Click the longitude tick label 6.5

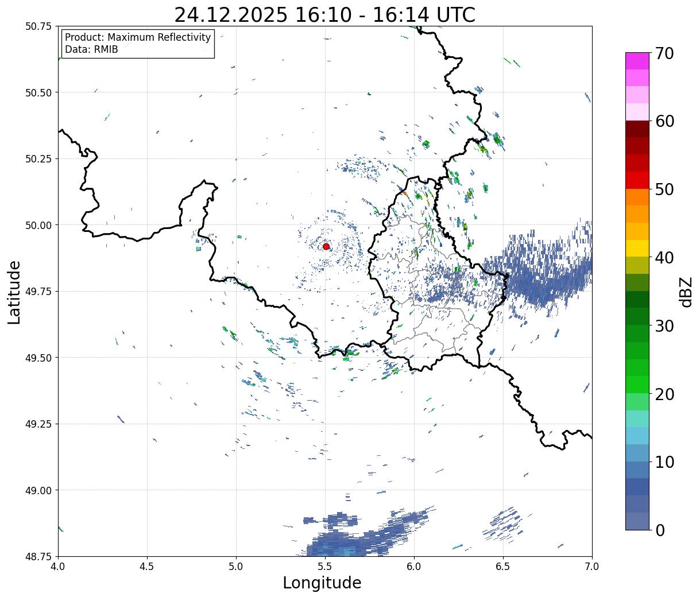pyautogui.click(x=503, y=566)
